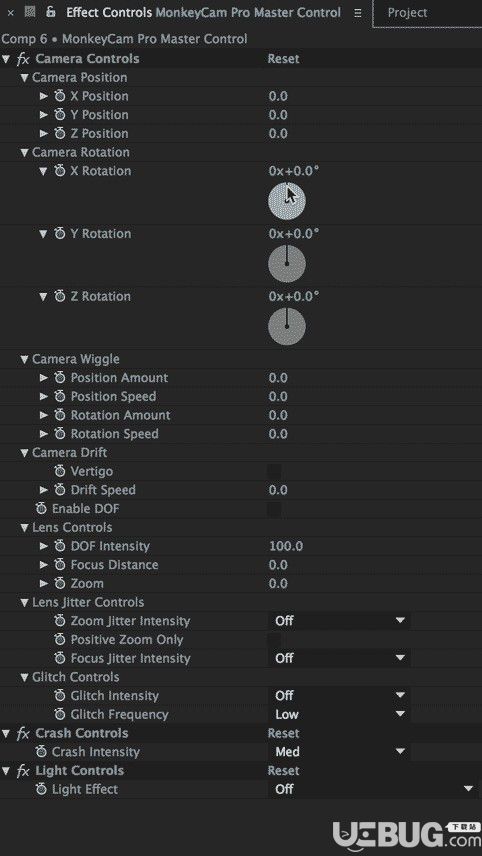Open the Glitch Frequency dropdown
The height and width of the screenshot is (856, 482).
pos(339,714)
